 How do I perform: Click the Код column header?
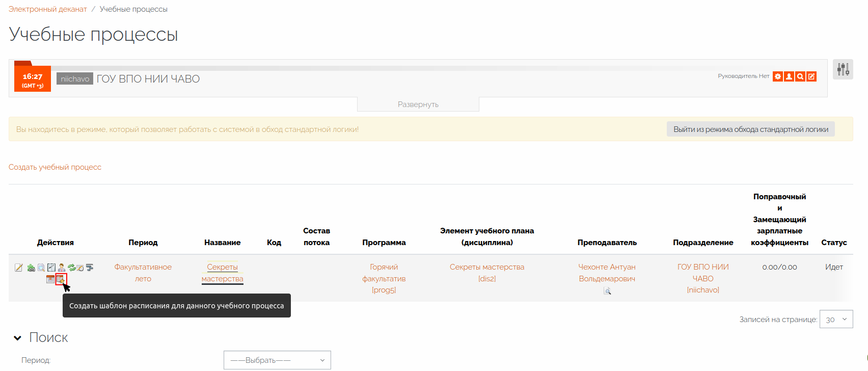coord(274,243)
